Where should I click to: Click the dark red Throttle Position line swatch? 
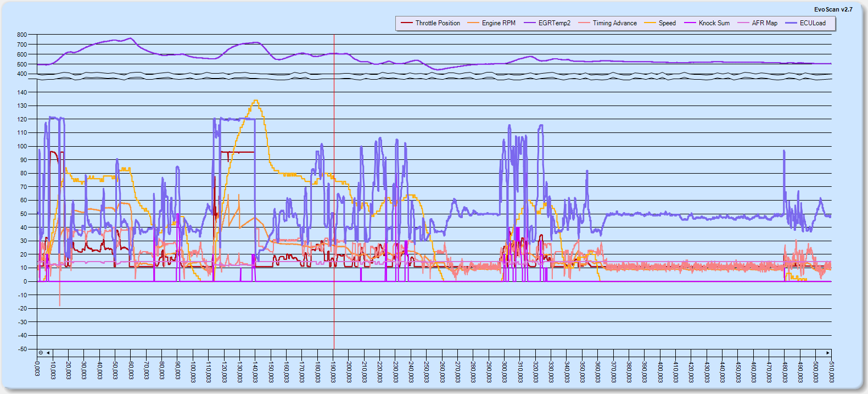point(406,23)
